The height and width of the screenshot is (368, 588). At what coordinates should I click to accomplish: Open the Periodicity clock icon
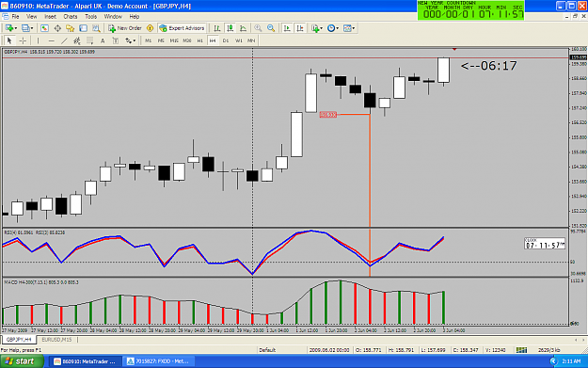click(x=331, y=28)
